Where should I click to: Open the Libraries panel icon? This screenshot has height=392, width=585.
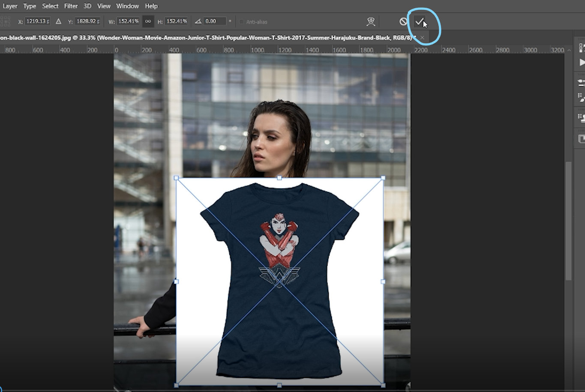click(x=581, y=138)
